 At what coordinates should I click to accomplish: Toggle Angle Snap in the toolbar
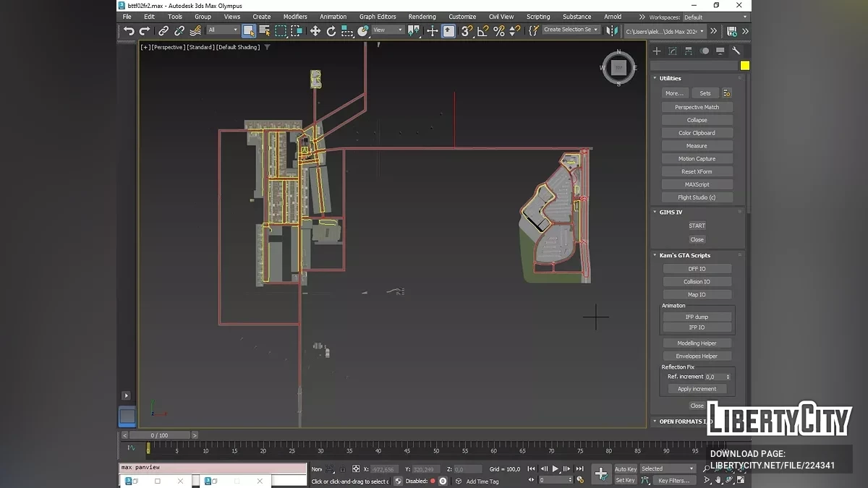click(x=482, y=30)
